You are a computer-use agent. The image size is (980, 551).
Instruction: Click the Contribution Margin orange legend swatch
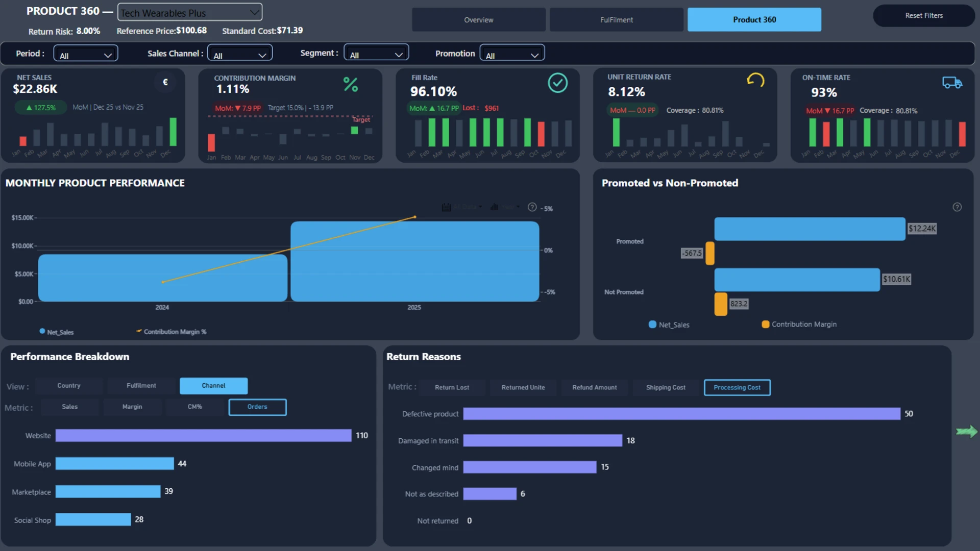(766, 324)
